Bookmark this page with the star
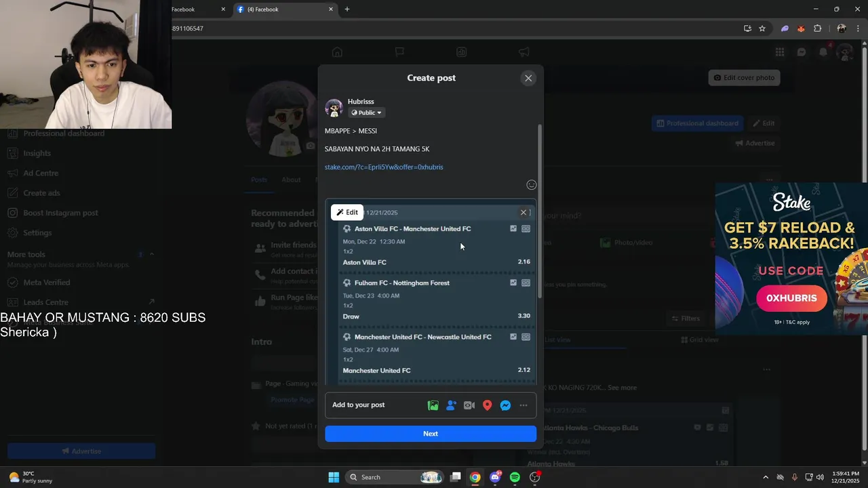The height and width of the screenshot is (488, 868). coord(762,28)
